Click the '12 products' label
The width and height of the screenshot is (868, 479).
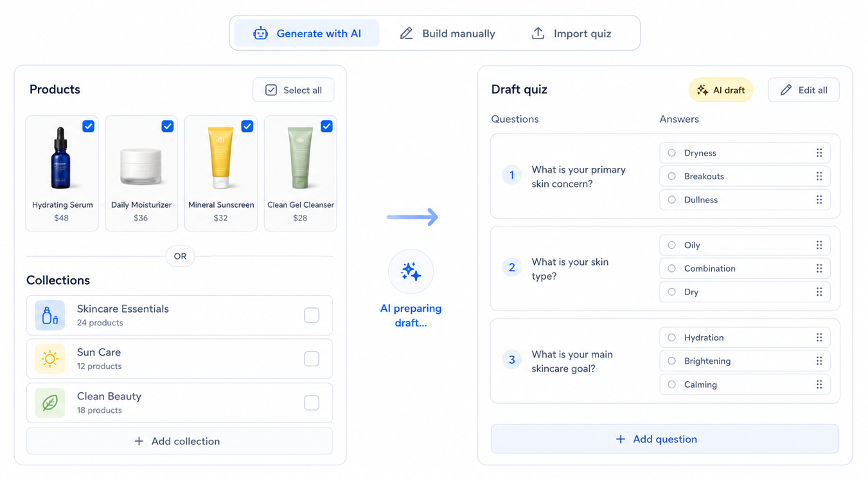coord(99,366)
